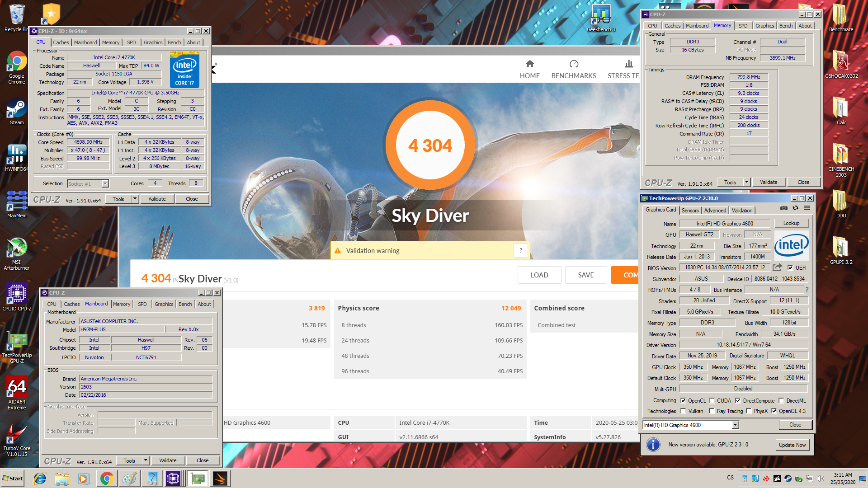Click Validate in CPU-Z Memory window
The height and width of the screenshot is (488, 868).
(x=769, y=182)
